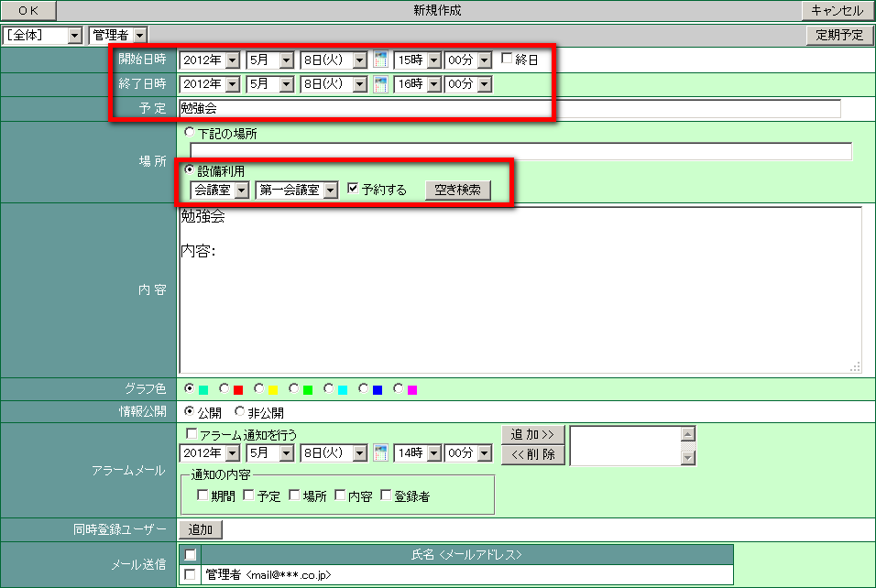Open alarm hour dropdown 14時
876x588 pixels.
point(417,452)
